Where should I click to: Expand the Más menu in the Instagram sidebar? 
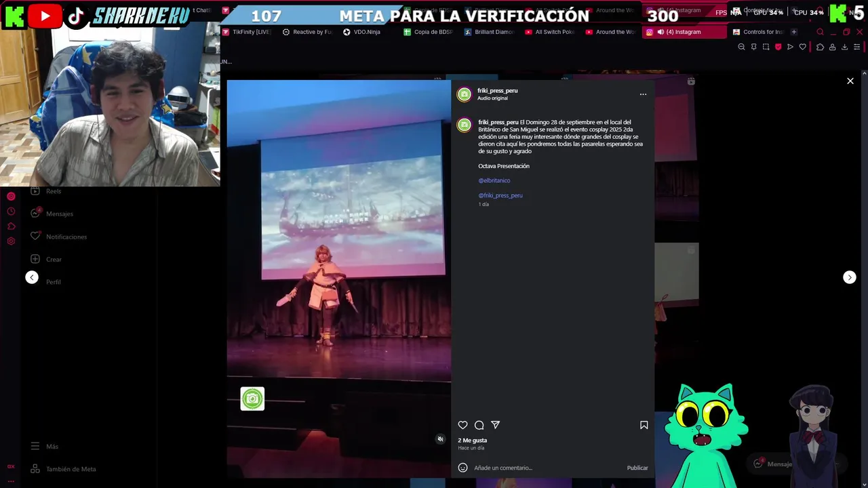45,446
